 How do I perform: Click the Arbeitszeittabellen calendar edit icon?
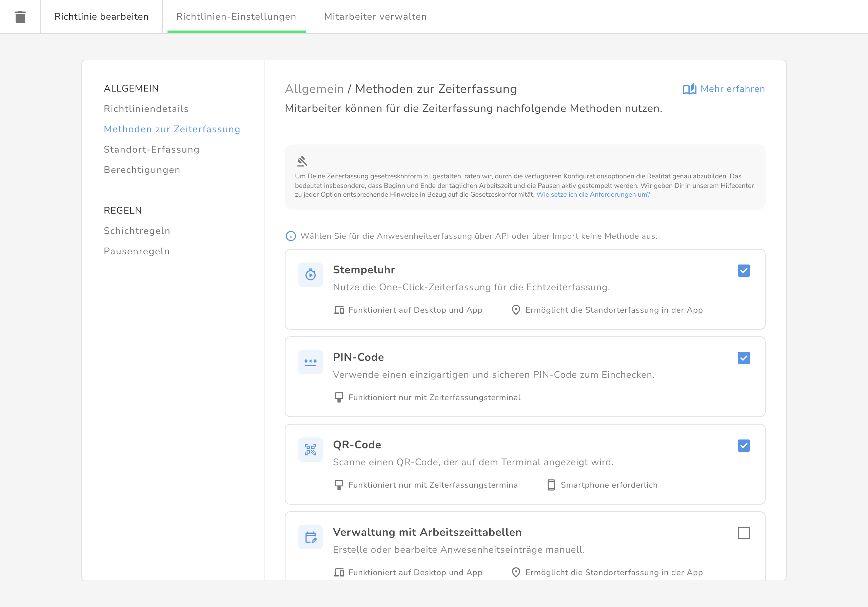pyautogui.click(x=310, y=537)
